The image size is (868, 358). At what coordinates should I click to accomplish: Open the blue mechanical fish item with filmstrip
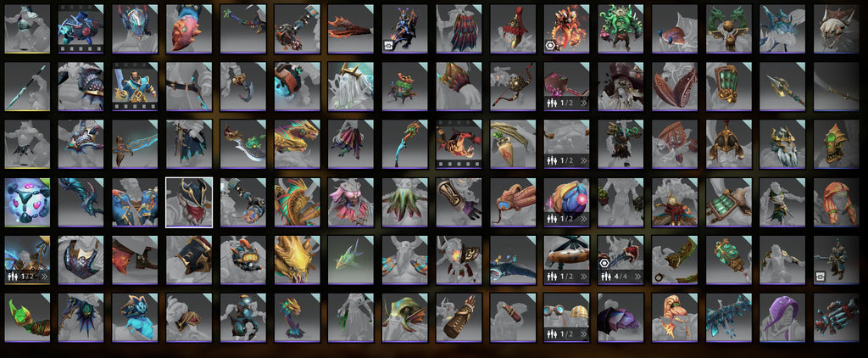[81, 29]
